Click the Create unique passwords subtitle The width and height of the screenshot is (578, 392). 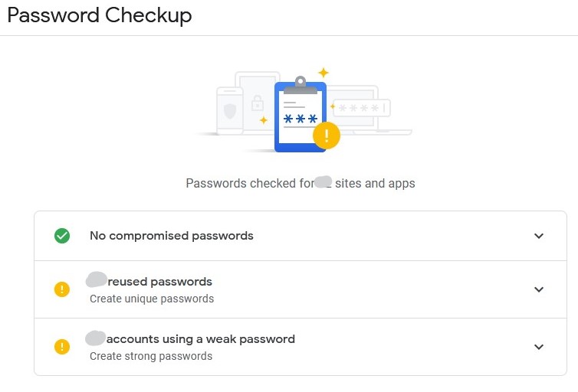(x=152, y=299)
